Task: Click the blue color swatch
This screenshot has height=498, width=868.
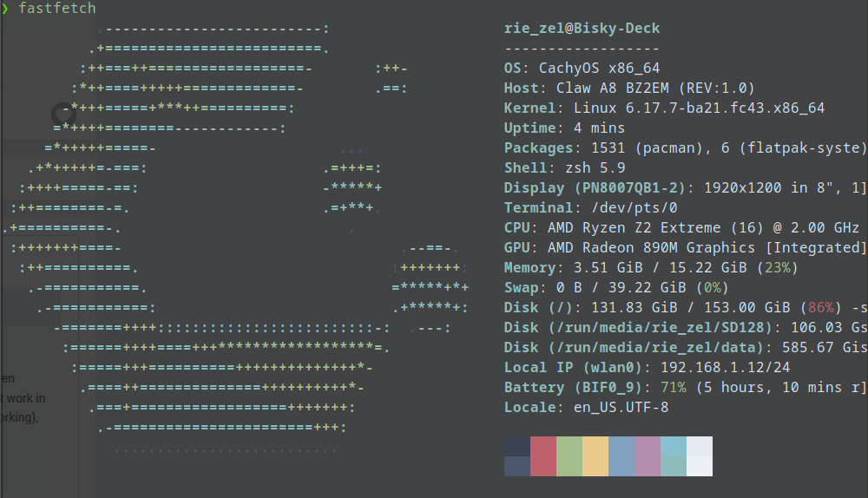Action: pos(621,455)
